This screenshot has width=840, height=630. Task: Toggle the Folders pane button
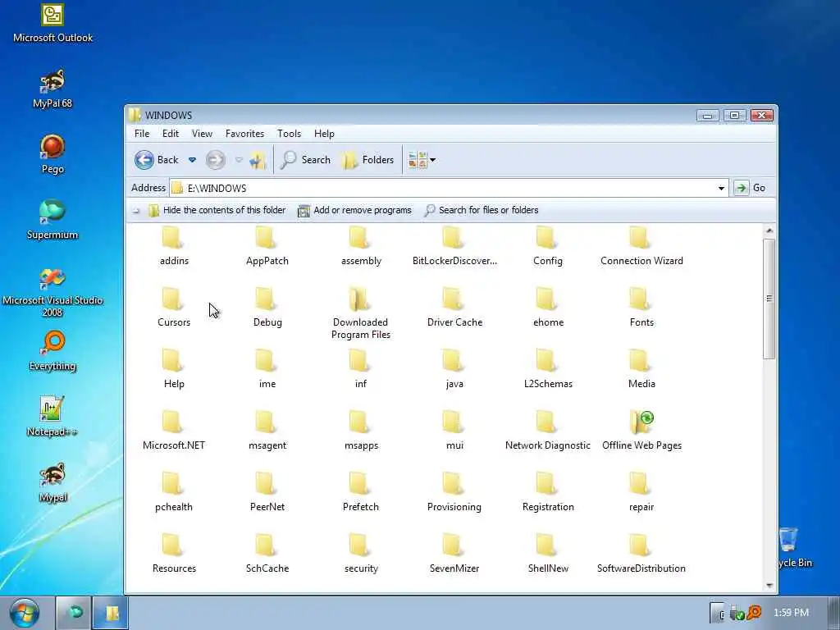[x=368, y=160]
